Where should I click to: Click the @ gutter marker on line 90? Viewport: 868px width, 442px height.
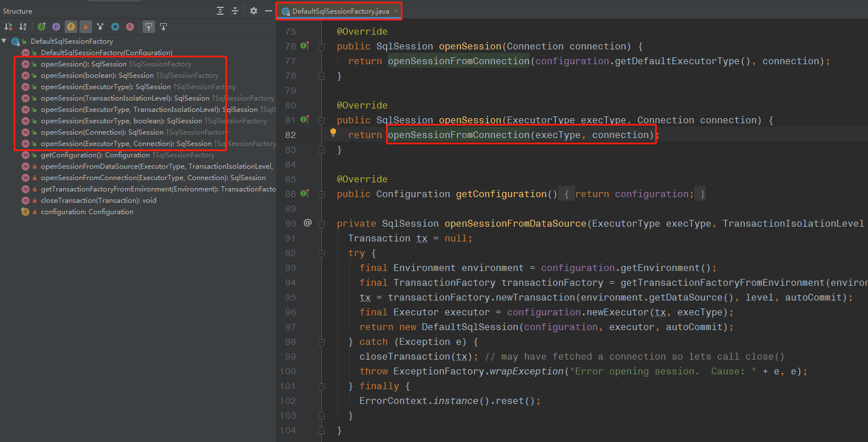(308, 223)
